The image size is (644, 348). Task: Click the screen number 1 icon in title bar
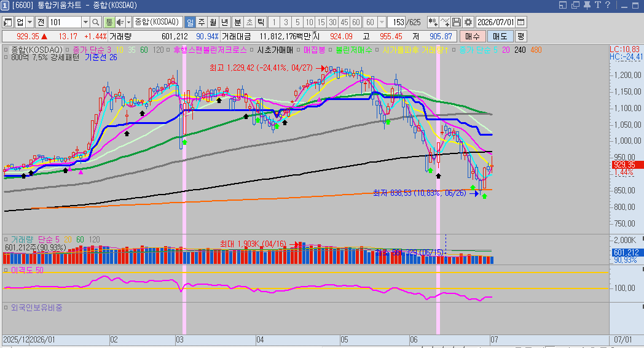[x=5, y=6]
